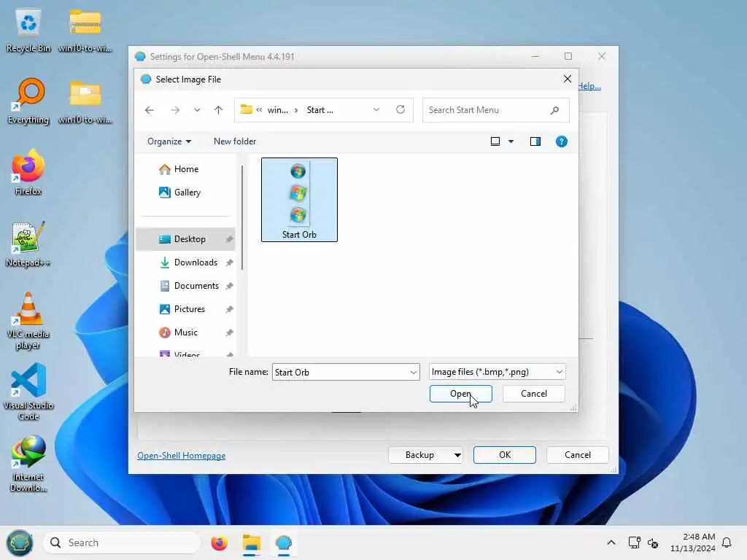Screen dimensions: 747x560
Task: Select the win10-to-wi folder icon
Action: tap(85, 101)
